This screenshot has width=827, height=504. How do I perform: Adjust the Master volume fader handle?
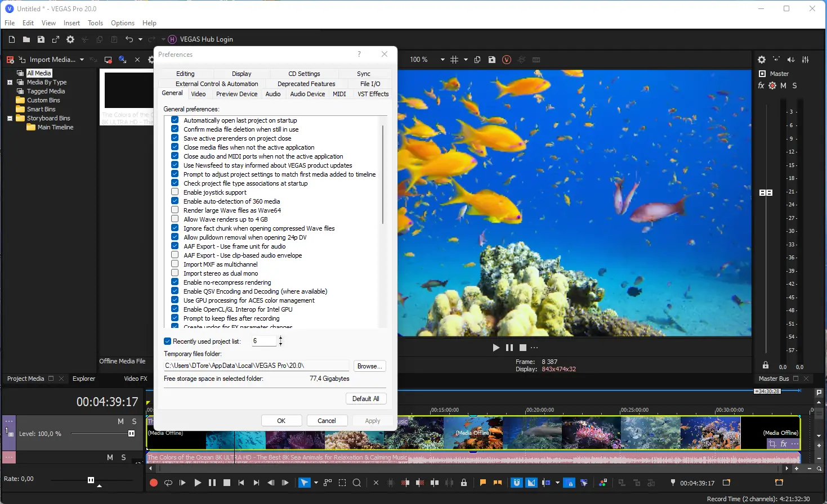(766, 192)
